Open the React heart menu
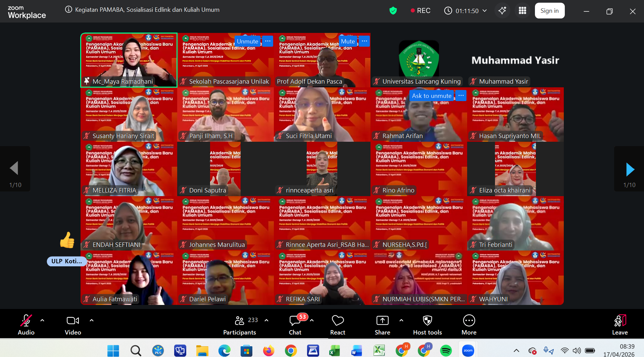644x357 pixels. pos(338,324)
